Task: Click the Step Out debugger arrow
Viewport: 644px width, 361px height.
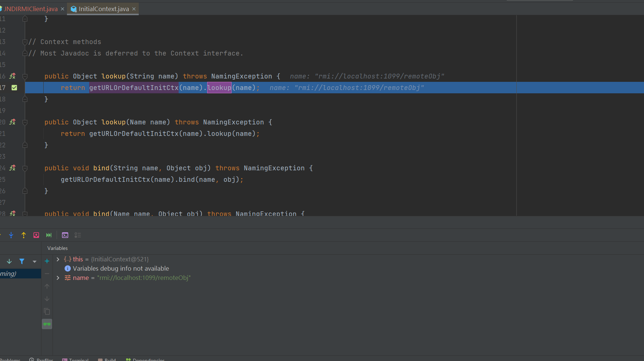Action: click(x=24, y=235)
